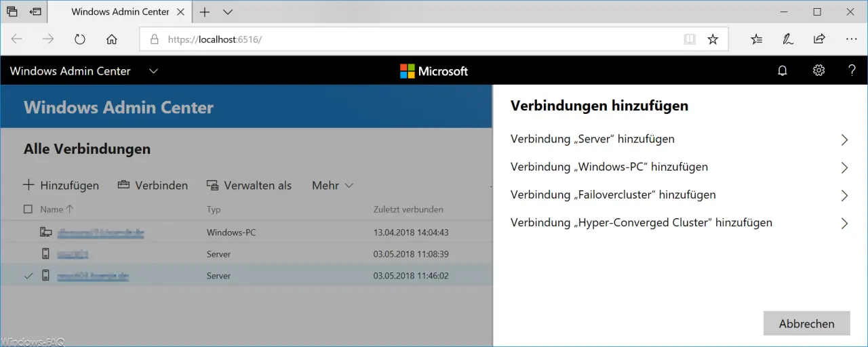Click the server icon in 11:08:39 row
Viewport: 868px width, 347px height.
[x=46, y=254]
